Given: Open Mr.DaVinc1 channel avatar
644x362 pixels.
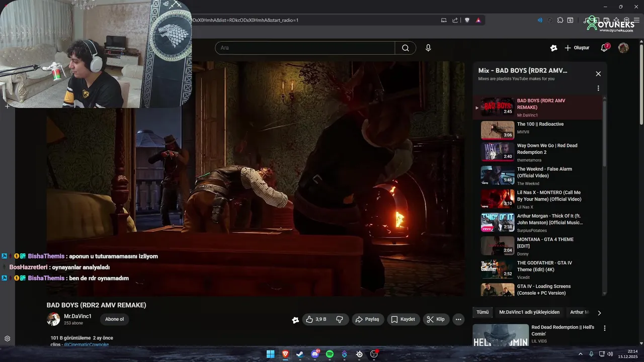Looking at the screenshot, I should [53, 319].
